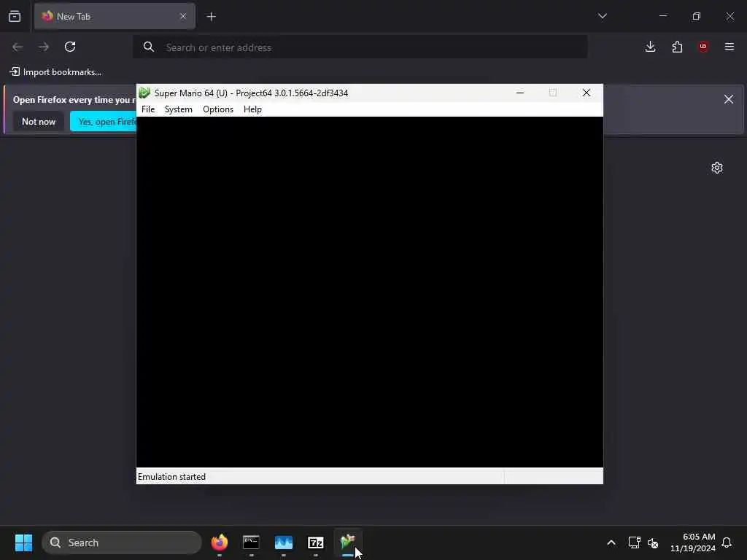747x560 pixels.
Task: Open the Help menu in Project64
Action: (x=252, y=109)
